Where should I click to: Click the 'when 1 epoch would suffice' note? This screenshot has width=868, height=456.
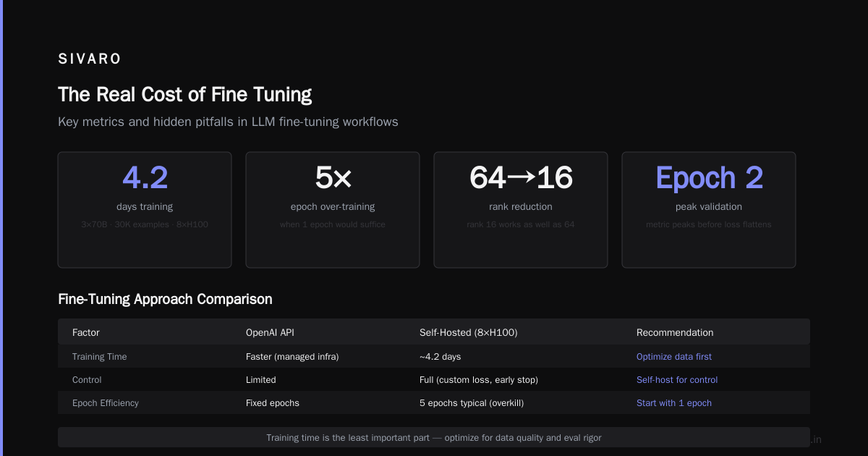click(x=333, y=224)
